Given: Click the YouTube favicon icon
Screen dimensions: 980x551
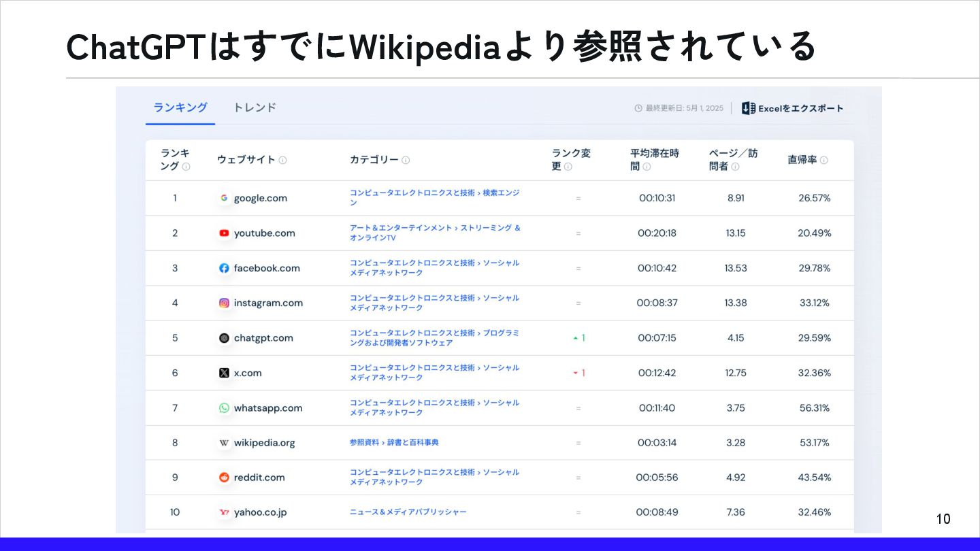Looking at the screenshot, I should tap(224, 233).
